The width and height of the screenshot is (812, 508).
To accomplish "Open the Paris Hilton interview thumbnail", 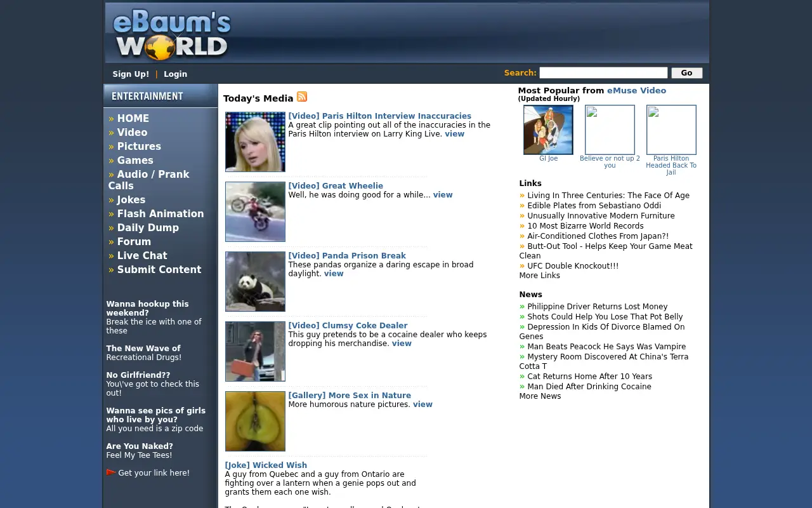I will 255,142.
